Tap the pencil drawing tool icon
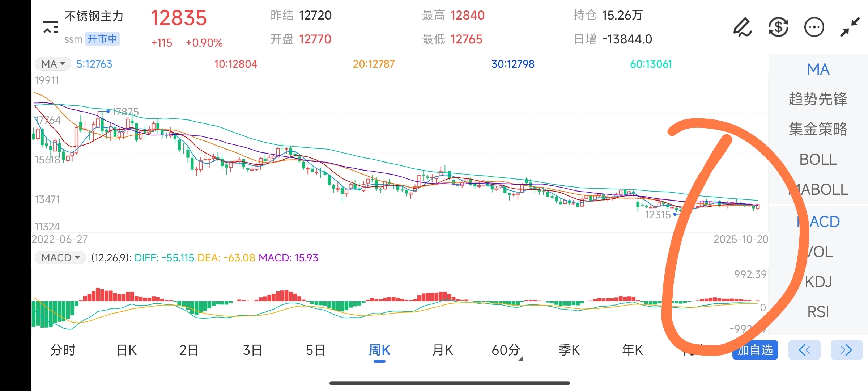The height and width of the screenshot is (391, 868). click(x=742, y=27)
